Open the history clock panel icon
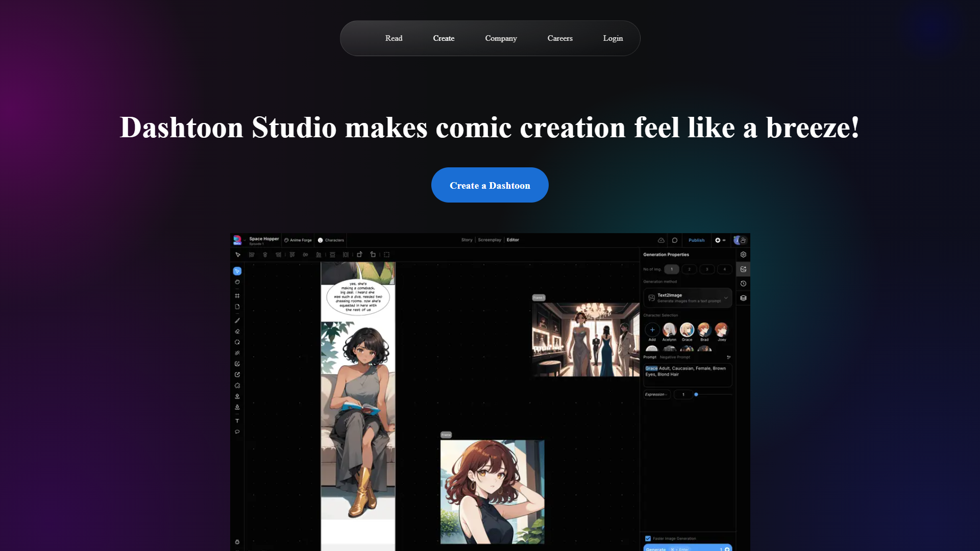 (x=743, y=284)
